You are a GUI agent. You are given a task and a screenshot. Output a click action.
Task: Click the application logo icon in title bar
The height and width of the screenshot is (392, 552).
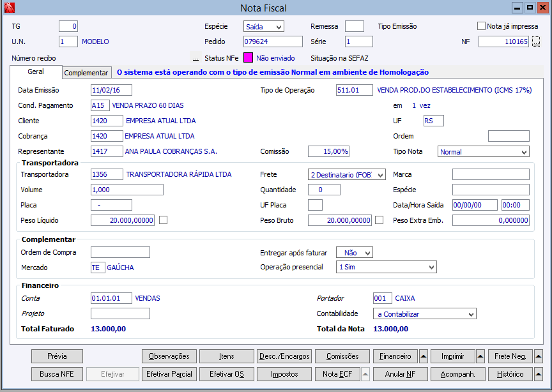point(9,8)
